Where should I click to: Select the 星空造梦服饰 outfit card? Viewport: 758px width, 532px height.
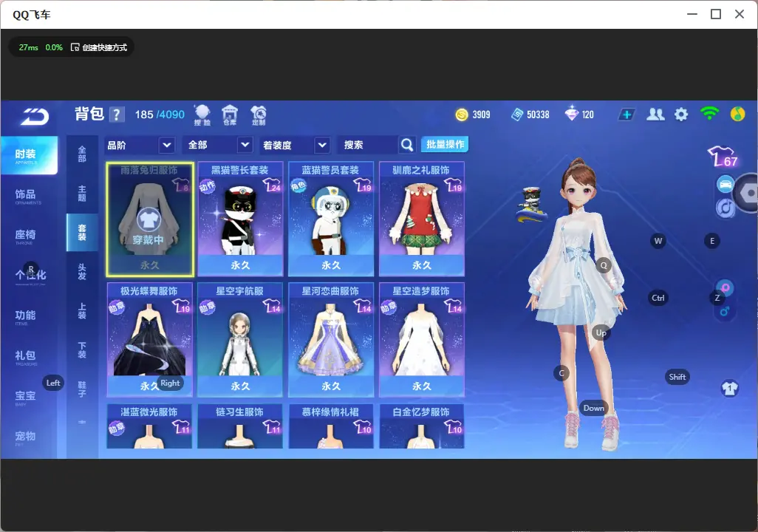pos(422,340)
